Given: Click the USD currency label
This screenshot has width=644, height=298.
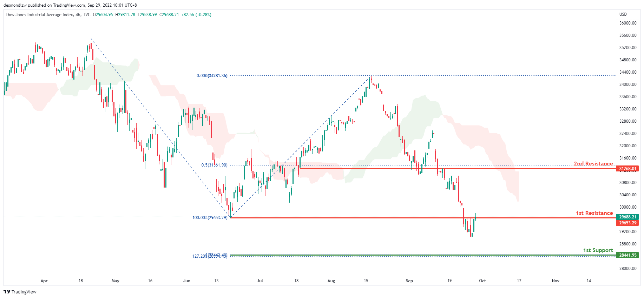Looking at the screenshot, I should click(x=623, y=14).
